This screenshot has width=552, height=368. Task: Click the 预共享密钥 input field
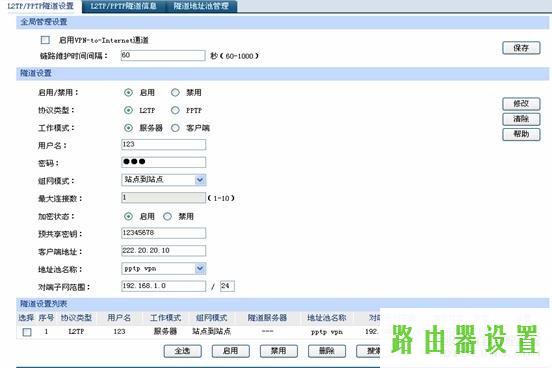pos(163,233)
